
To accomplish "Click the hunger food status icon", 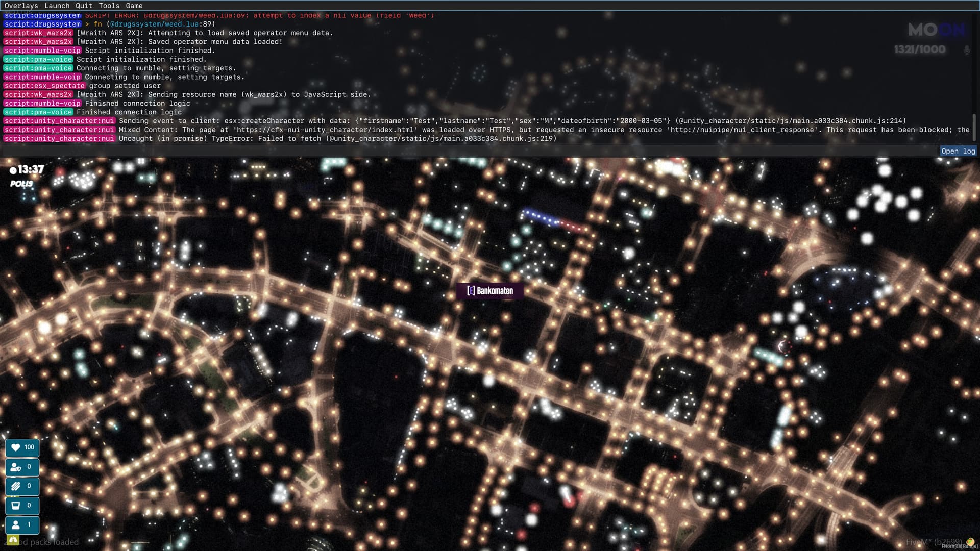I will (16, 486).
